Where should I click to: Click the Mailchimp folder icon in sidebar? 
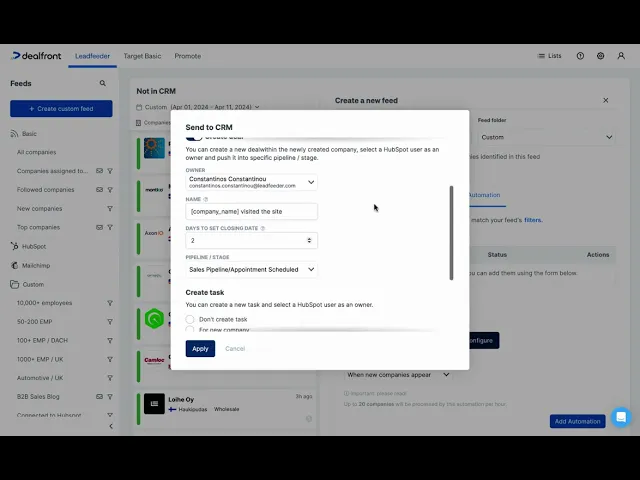[14, 265]
